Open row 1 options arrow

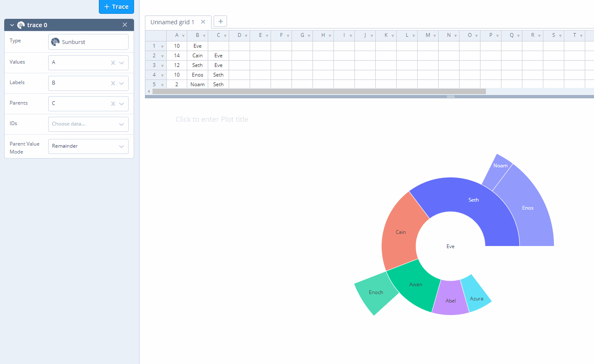[162, 46]
